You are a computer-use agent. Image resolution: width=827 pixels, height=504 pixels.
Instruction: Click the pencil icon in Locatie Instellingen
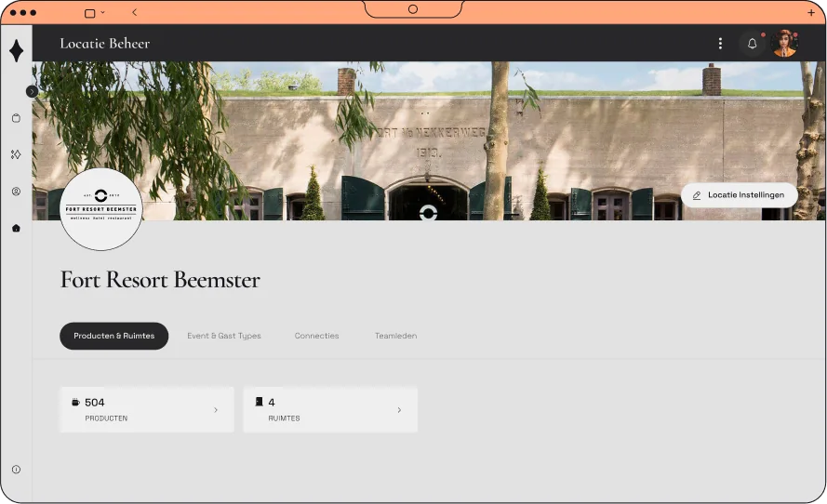click(x=697, y=195)
